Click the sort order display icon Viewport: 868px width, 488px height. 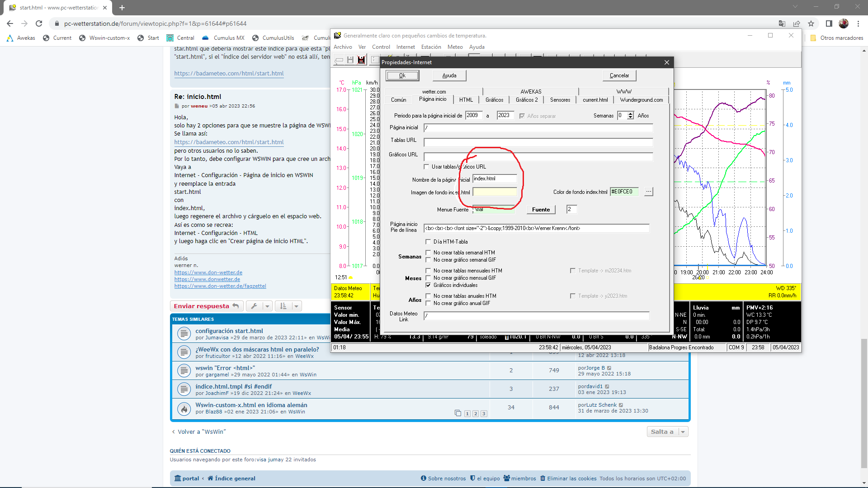click(283, 306)
